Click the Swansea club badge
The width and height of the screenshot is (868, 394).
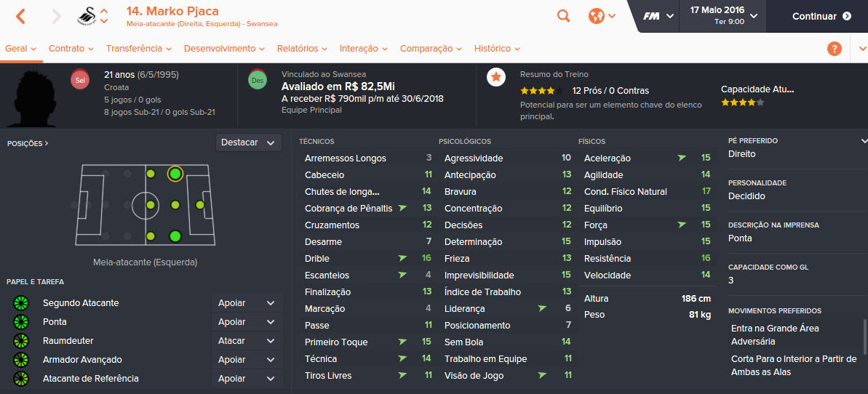pyautogui.click(x=87, y=17)
